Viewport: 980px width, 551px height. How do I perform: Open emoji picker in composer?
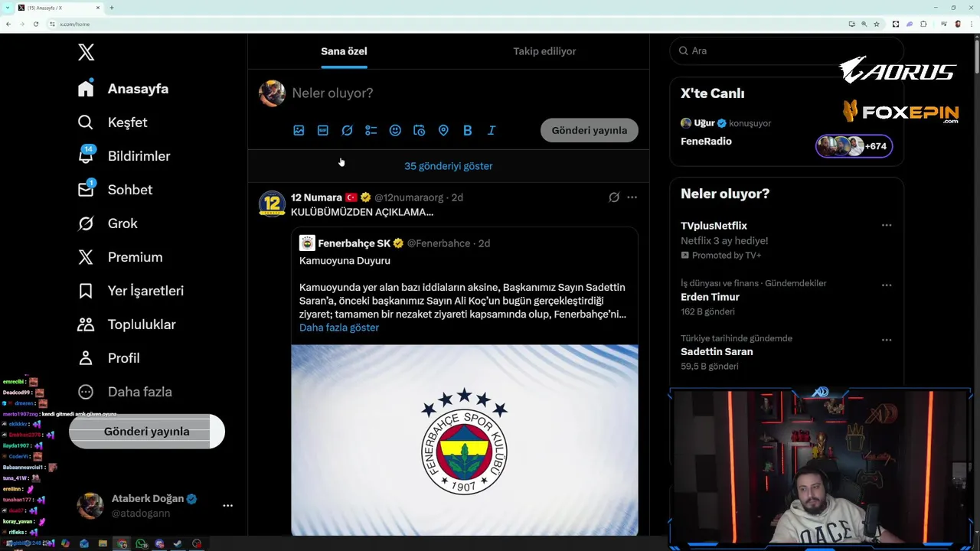395,131
